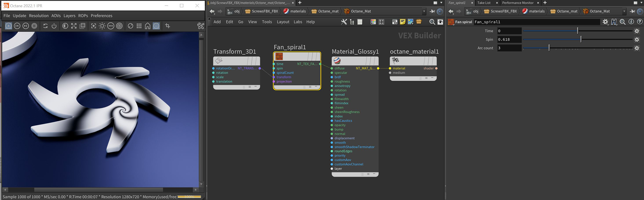Screen dimensions: 644x200
Task: Open the AOVs menu
Action: 56,16
